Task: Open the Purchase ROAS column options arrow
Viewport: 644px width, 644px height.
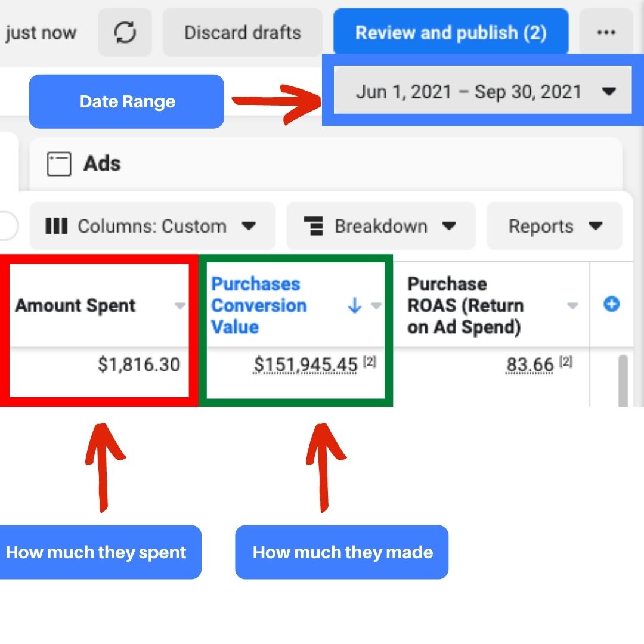Action: click(x=572, y=306)
